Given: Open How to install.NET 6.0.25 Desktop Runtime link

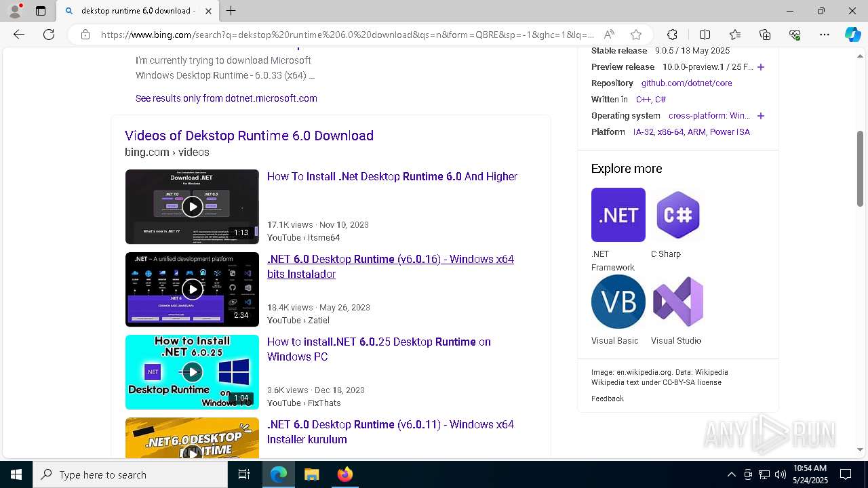Looking at the screenshot, I should [x=379, y=349].
